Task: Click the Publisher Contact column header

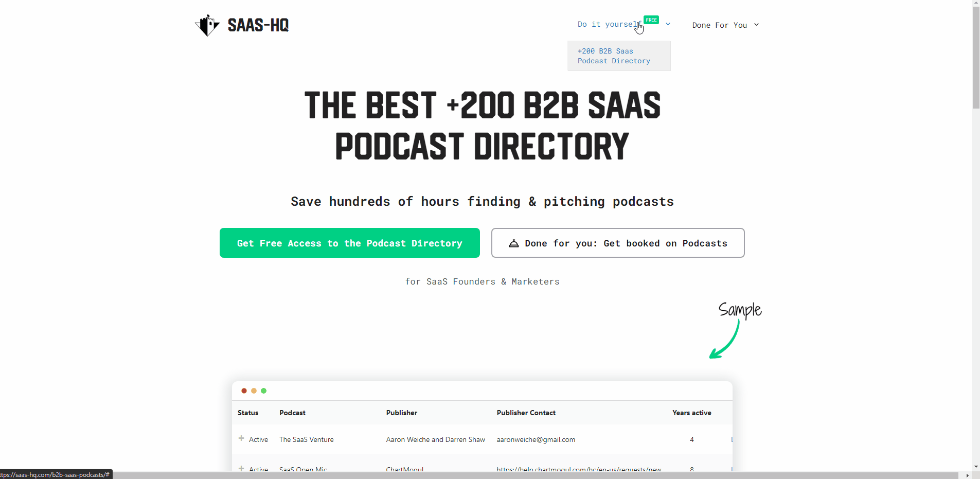Action: point(526,413)
